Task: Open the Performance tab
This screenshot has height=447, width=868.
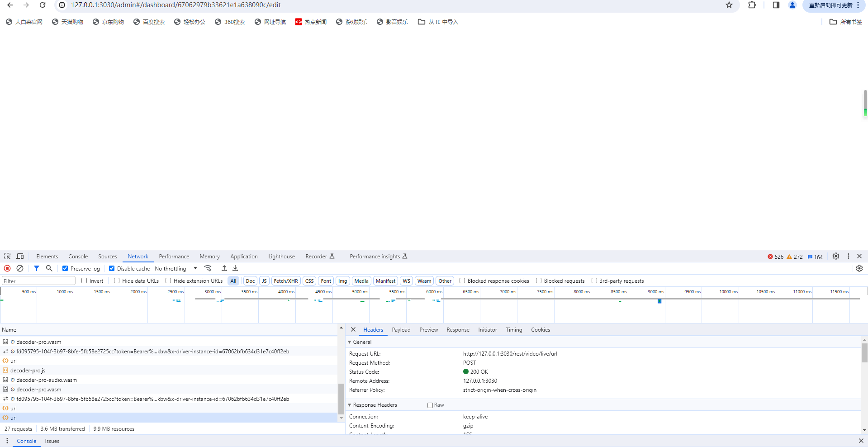Action: coord(174,256)
